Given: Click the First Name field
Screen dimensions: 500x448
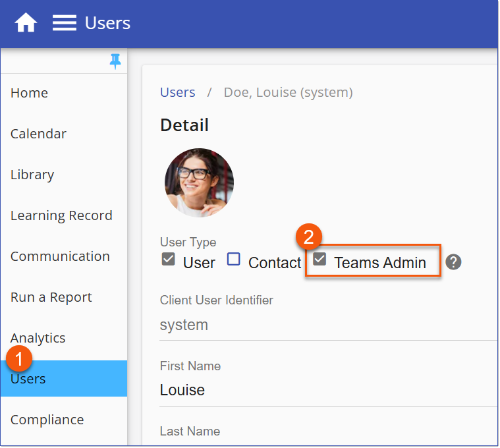Looking at the screenshot, I should [329, 391].
